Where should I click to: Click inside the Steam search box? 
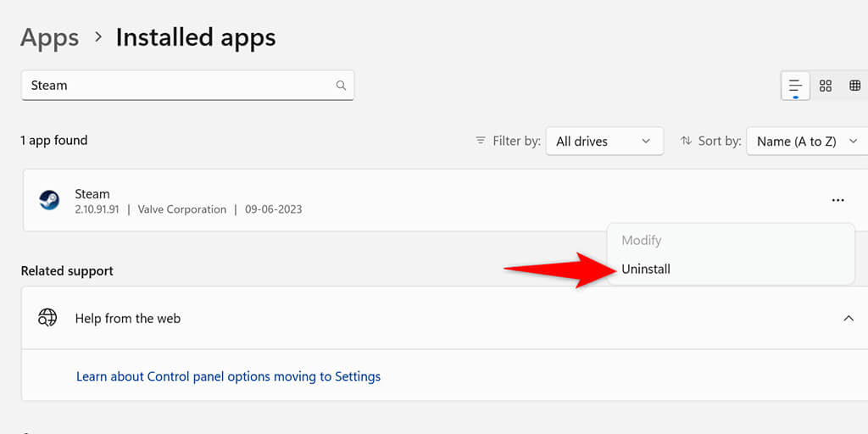point(178,86)
